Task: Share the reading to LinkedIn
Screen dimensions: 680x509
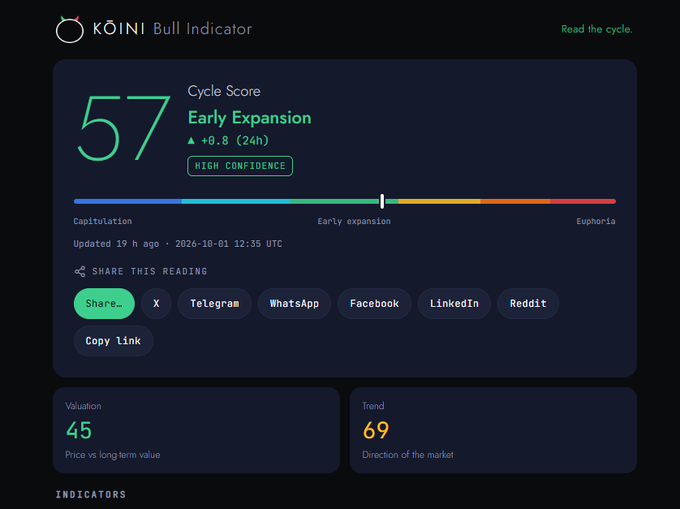Action: click(x=454, y=303)
